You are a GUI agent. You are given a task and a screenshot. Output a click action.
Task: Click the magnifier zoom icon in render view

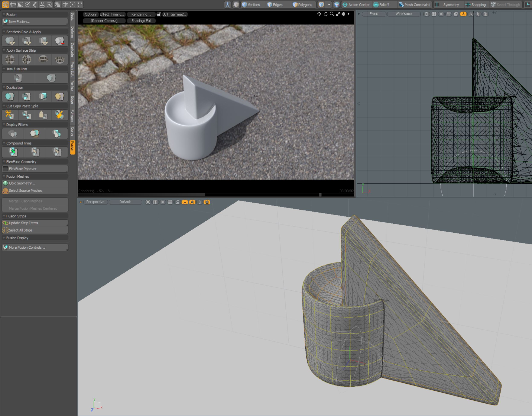(x=332, y=14)
